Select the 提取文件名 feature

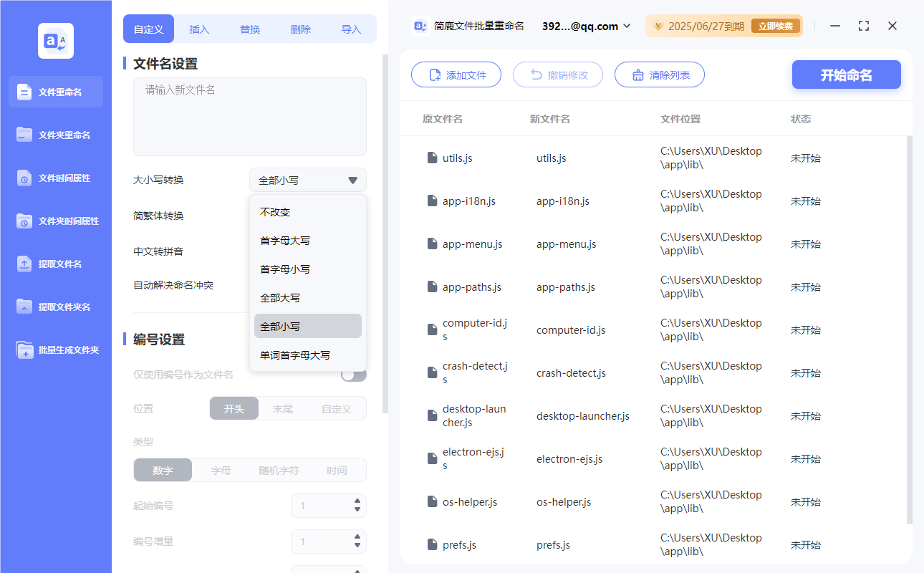point(54,264)
